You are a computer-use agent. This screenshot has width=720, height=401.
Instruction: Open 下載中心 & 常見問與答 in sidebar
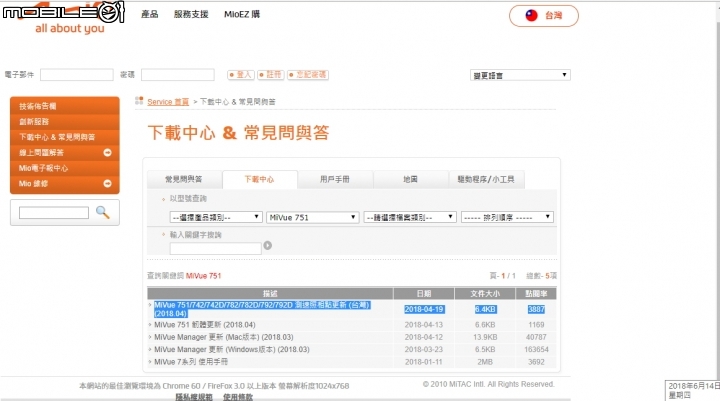tap(64, 137)
